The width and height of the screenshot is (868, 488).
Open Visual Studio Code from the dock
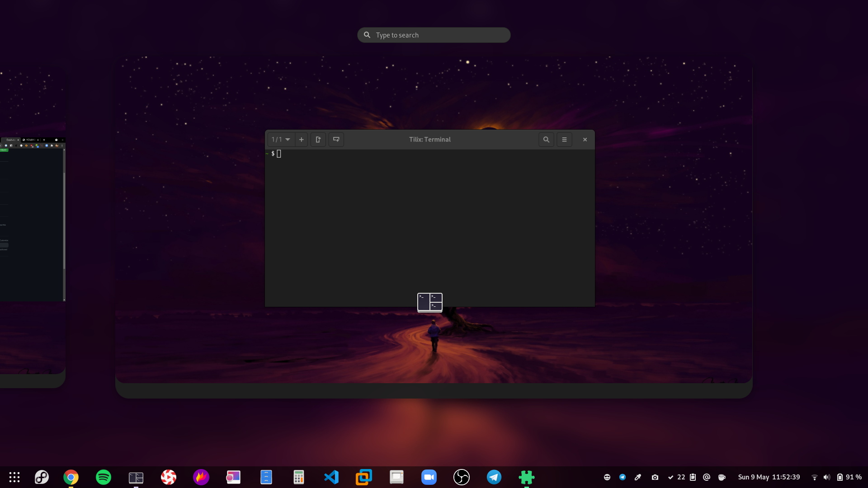pyautogui.click(x=331, y=477)
